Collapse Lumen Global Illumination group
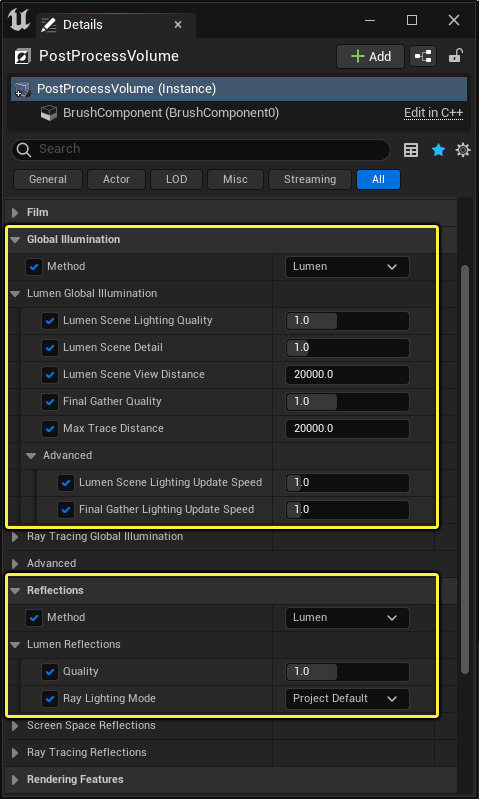This screenshot has height=799, width=479. (15, 294)
